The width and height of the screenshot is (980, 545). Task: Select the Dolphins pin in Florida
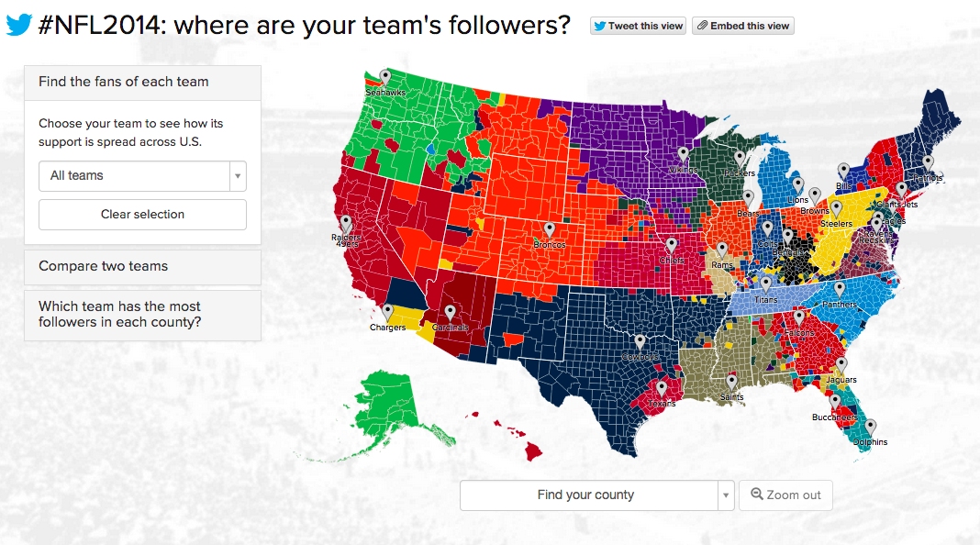[x=870, y=427]
